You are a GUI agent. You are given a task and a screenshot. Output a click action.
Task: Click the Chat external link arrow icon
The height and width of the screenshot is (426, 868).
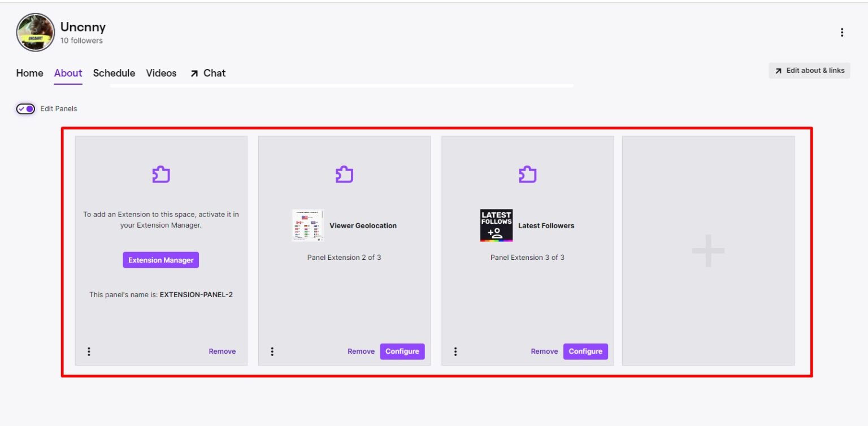tap(194, 73)
